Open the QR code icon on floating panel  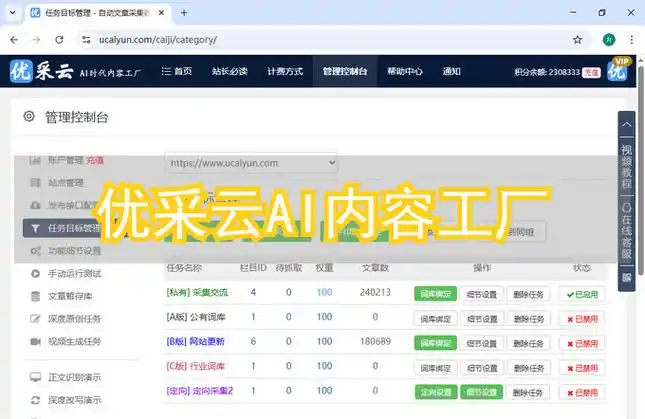click(626, 277)
